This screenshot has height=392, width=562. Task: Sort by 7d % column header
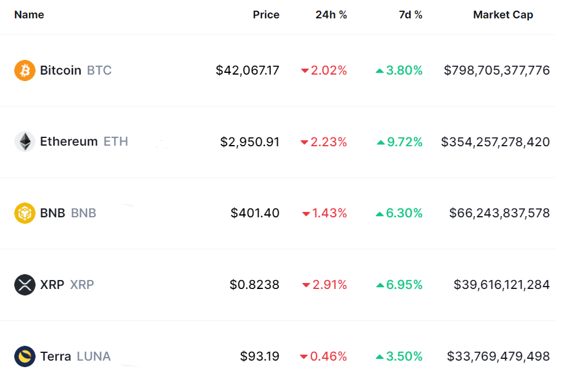point(410,15)
